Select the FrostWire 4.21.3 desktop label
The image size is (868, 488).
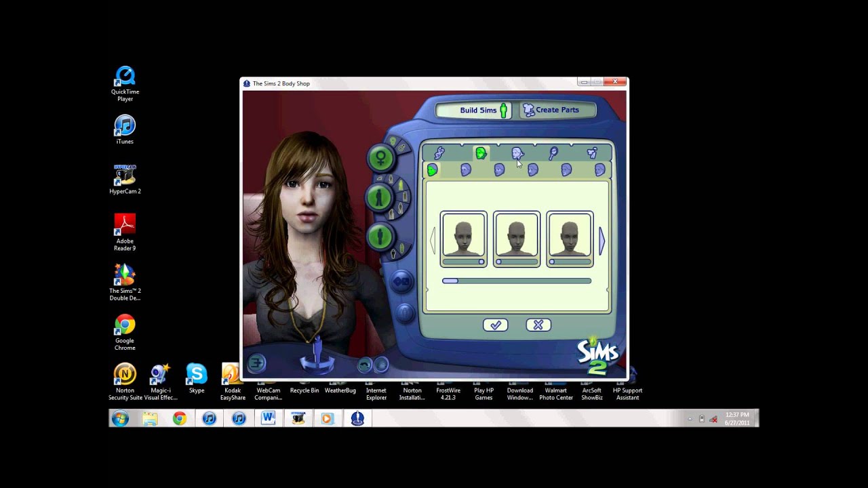pyautogui.click(x=448, y=394)
